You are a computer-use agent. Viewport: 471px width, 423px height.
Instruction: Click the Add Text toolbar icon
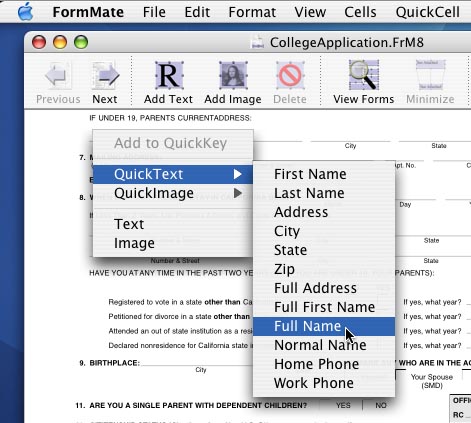[x=168, y=75]
